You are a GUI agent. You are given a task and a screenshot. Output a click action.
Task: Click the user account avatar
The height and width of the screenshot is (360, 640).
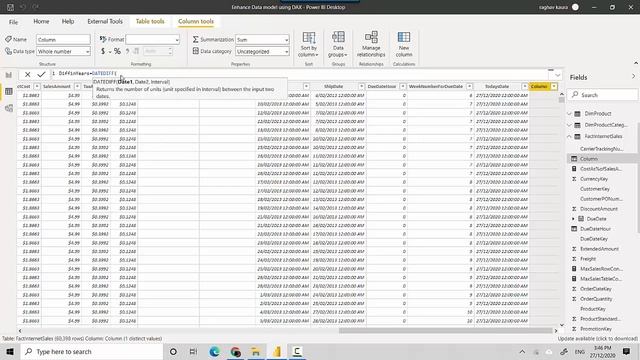[x=575, y=7]
